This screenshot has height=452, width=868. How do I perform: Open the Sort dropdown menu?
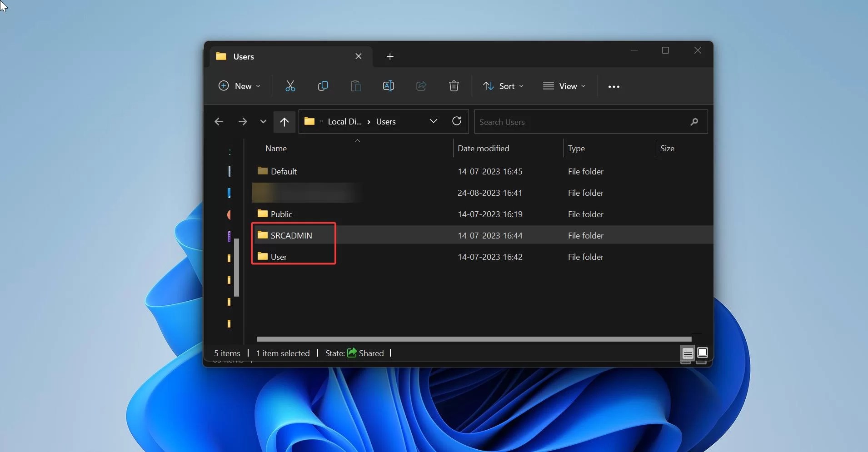pos(504,86)
